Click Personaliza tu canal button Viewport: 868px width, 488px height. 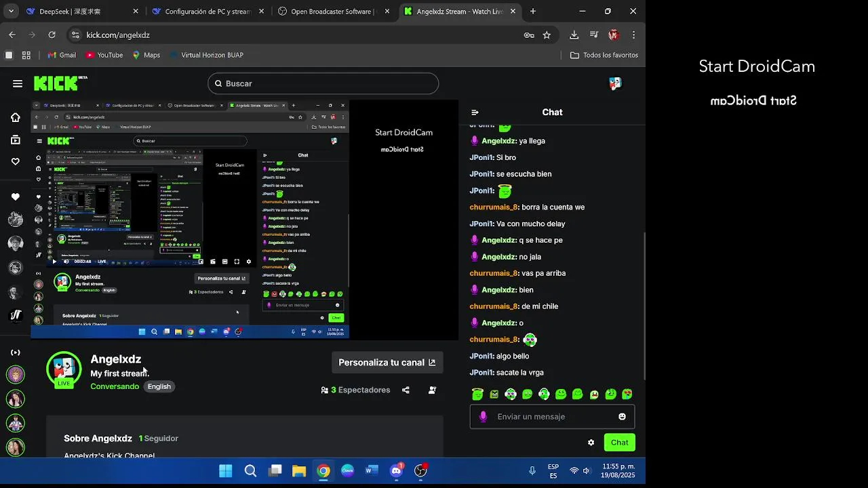(387, 363)
